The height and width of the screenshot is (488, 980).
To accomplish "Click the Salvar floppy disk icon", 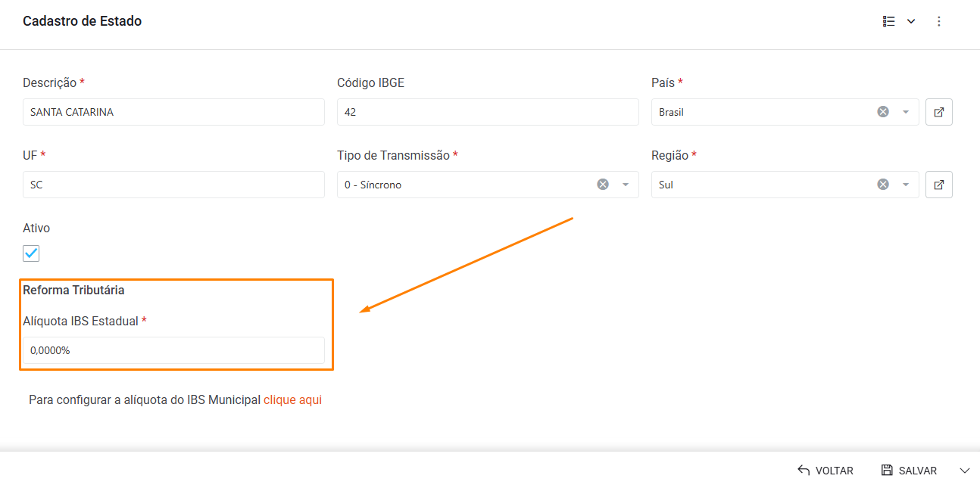I will click(x=887, y=471).
